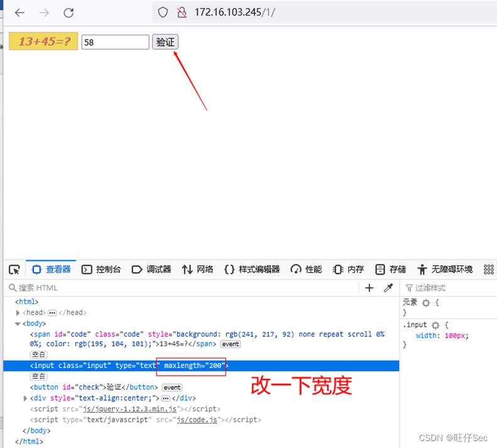497x448 pixels.
Task: Focus the 过滤样式 filter styles field
Action: (450, 288)
